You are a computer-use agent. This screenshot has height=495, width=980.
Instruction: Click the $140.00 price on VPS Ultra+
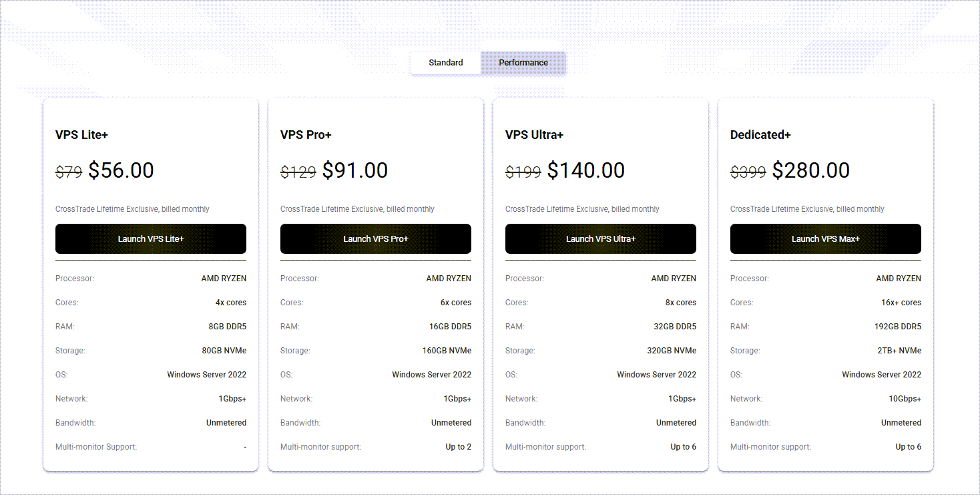[585, 170]
